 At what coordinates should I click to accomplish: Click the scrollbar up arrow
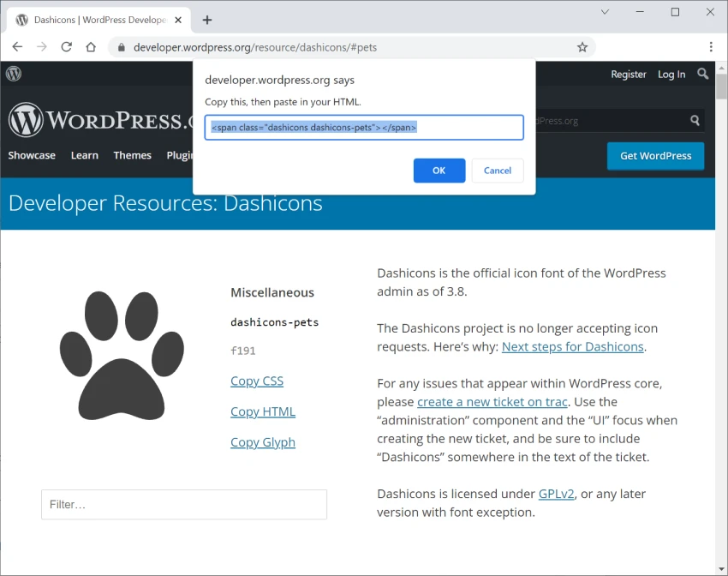pyautogui.click(x=721, y=68)
